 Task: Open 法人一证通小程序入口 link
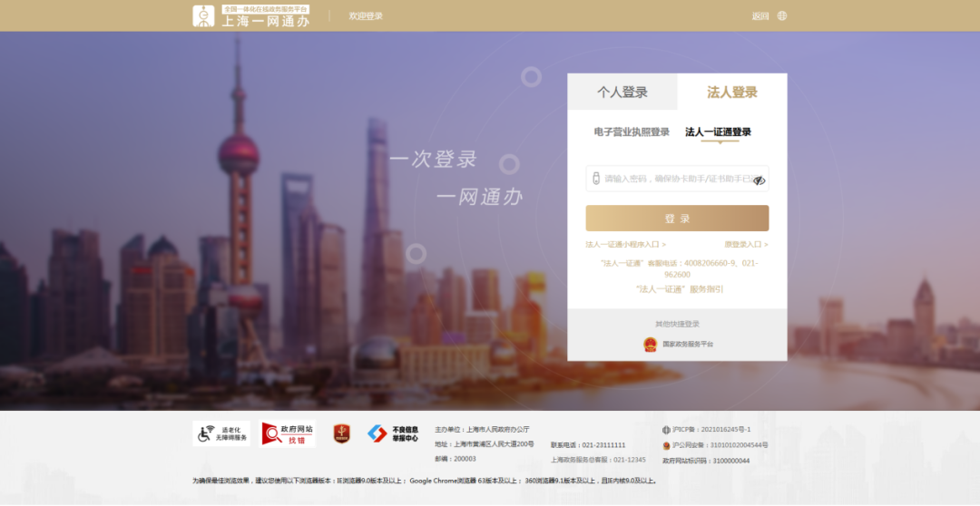[x=625, y=245]
